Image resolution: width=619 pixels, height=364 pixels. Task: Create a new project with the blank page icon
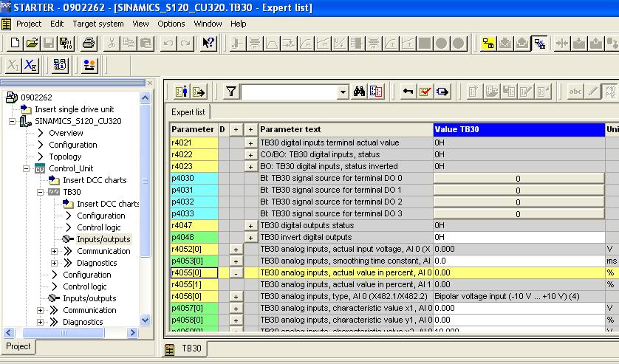tap(15, 43)
